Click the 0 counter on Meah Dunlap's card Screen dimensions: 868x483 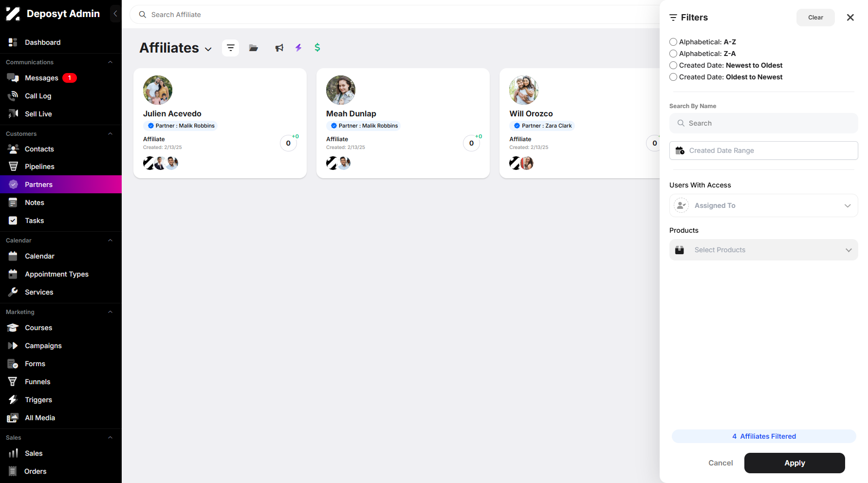[471, 143]
